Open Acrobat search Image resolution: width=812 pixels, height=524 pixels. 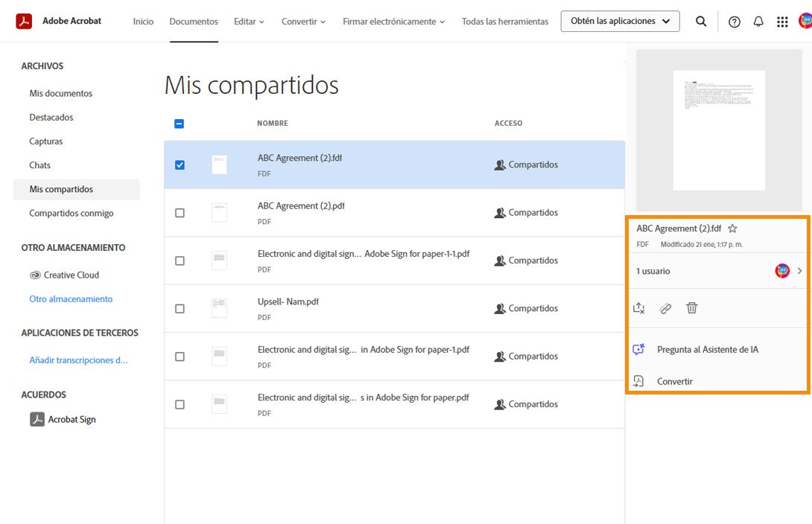click(x=701, y=21)
